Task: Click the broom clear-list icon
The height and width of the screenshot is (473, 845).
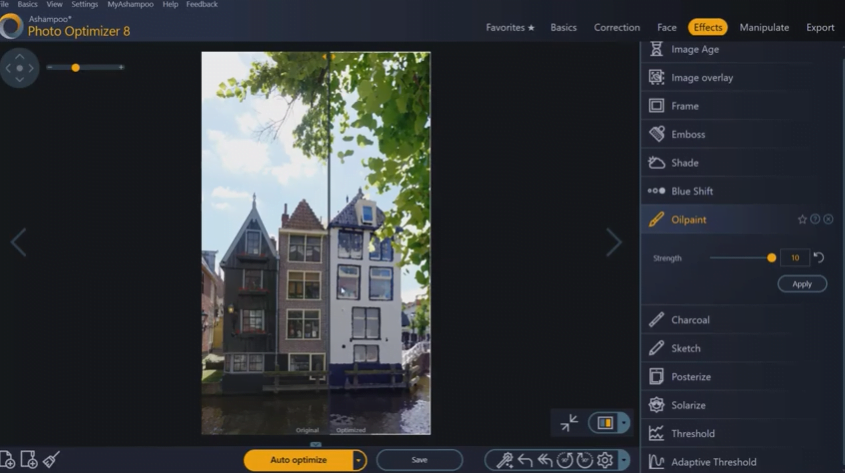Action: [x=51, y=460]
